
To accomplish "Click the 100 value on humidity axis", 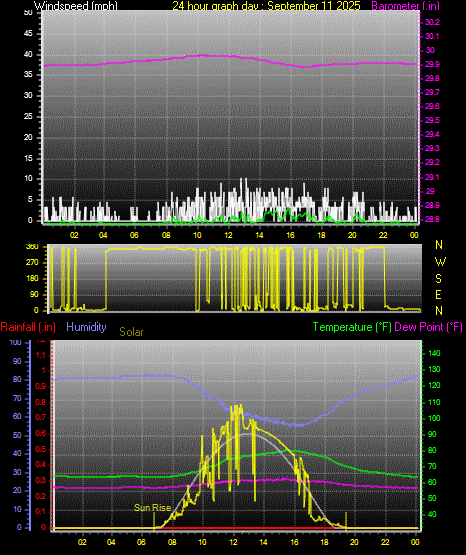I will point(15,342).
